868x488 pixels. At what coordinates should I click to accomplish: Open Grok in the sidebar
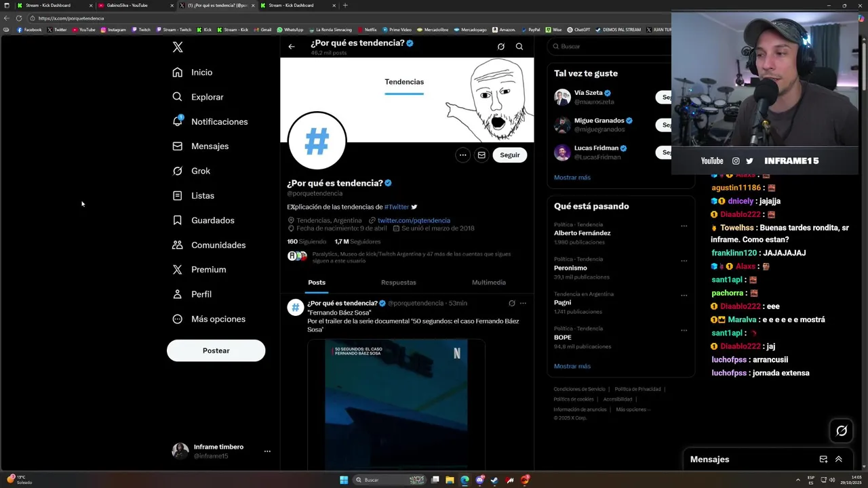point(191,171)
